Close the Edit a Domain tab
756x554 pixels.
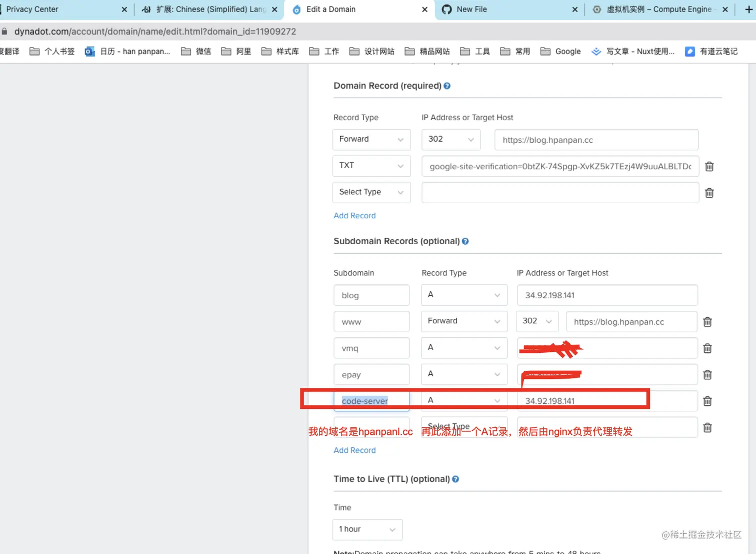[x=424, y=10]
